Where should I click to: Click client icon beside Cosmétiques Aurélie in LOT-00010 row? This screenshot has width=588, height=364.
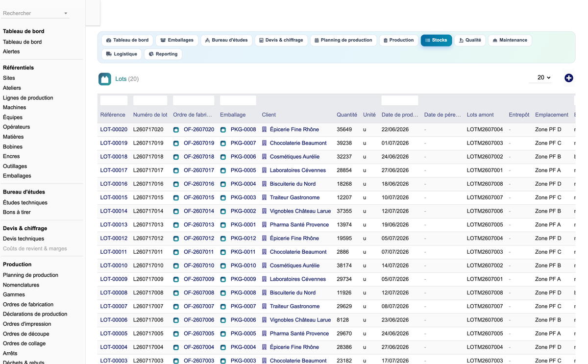(x=264, y=266)
